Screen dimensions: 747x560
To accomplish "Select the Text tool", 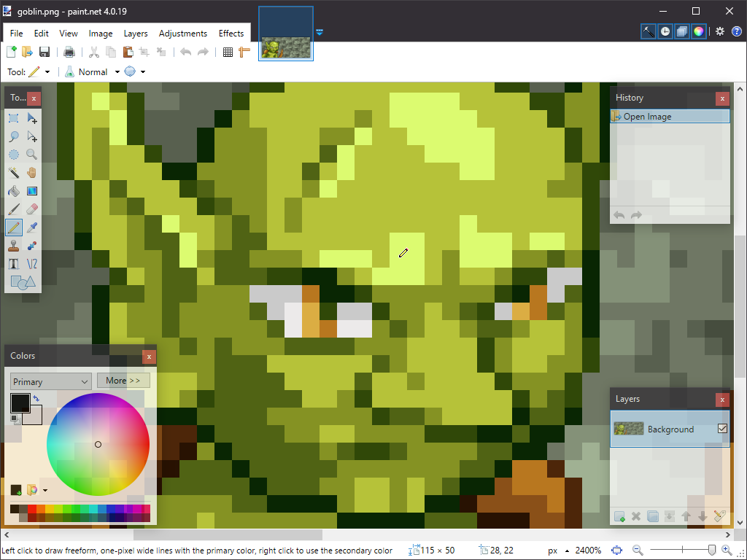I will [x=13, y=264].
